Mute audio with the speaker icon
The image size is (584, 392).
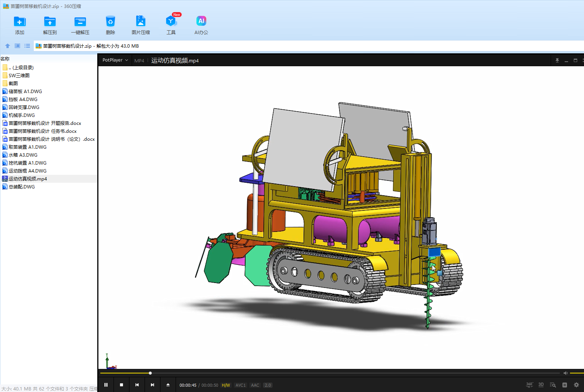pos(565,373)
